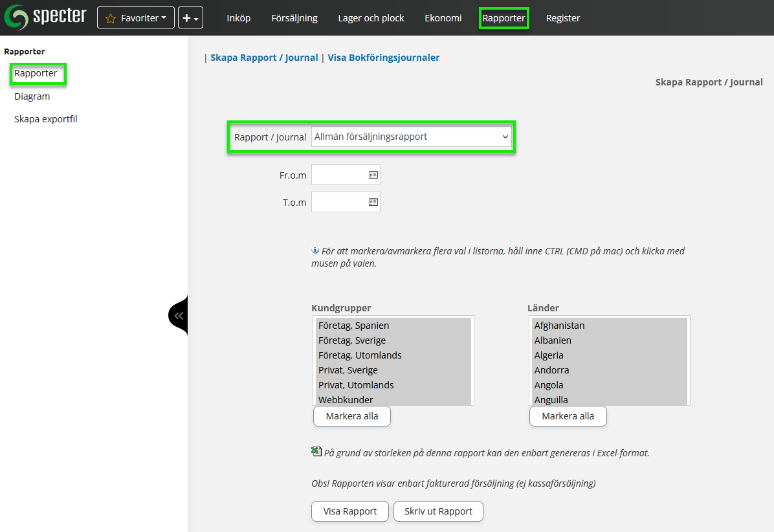
Task: Open Lager och plock menu
Action: coord(371,18)
